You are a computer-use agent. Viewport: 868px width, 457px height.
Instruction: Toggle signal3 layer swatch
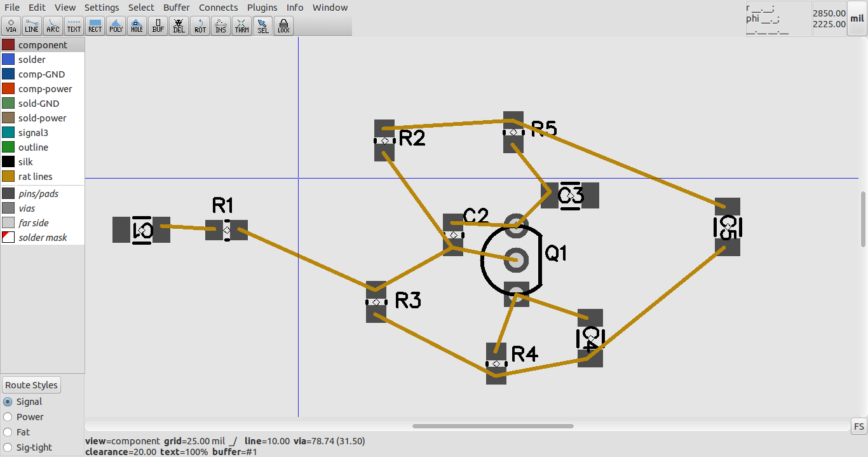click(x=8, y=133)
